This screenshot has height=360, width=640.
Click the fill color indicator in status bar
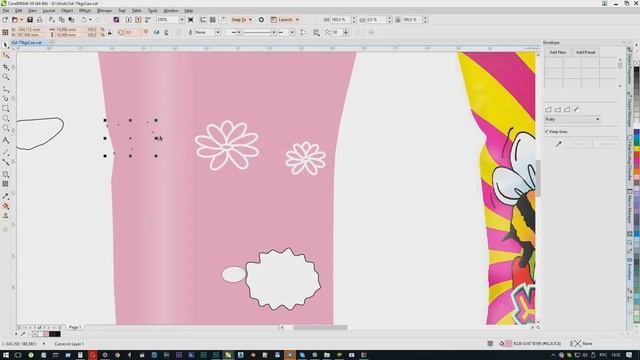(508, 344)
